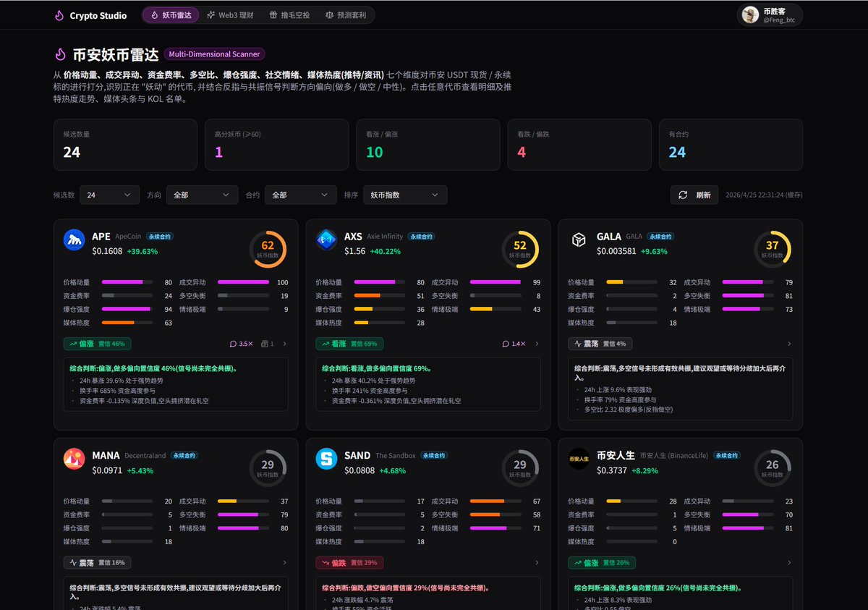The image size is (868, 610).
Task: Click the AXS Axie Infinity token logo
Action: coord(326,240)
